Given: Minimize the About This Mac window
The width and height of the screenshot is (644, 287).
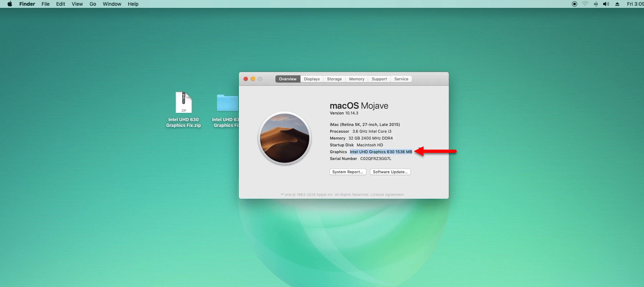Looking at the screenshot, I should click(253, 79).
